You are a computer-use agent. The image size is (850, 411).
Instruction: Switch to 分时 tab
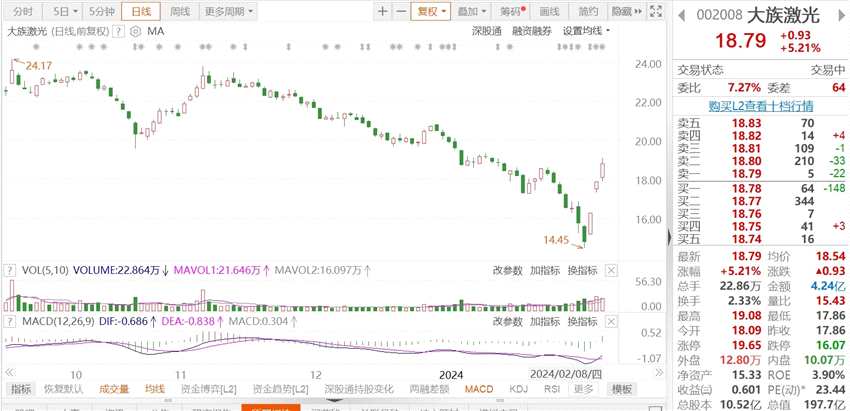click(23, 11)
